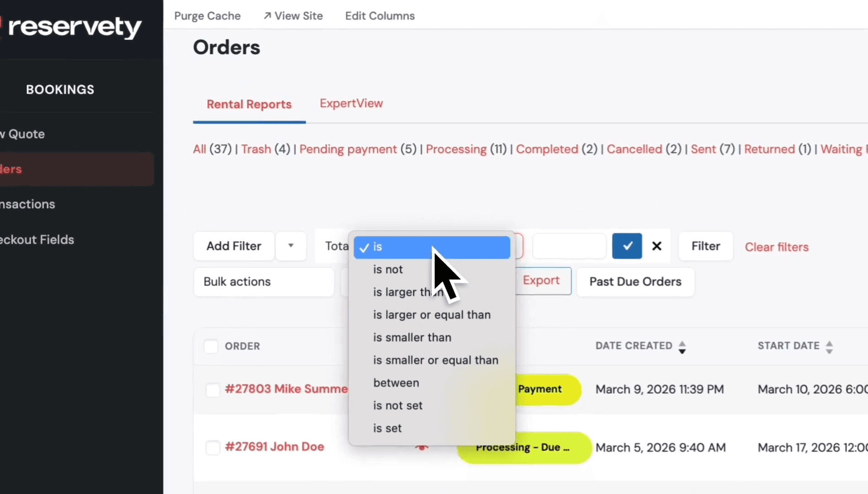The height and width of the screenshot is (494, 868).
Task: Open order #27691 John Doe
Action: pyautogui.click(x=274, y=447)
